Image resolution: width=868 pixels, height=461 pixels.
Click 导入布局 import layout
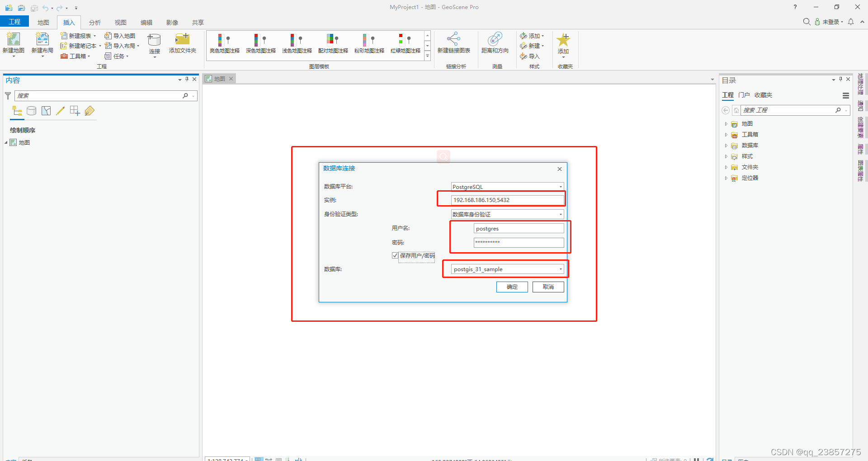tap(122, 46)
